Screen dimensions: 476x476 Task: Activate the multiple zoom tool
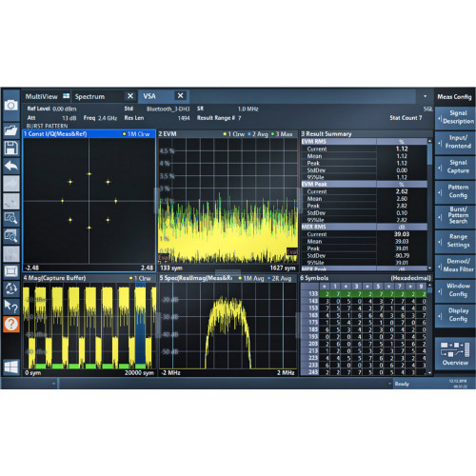click(x=11, y=236)
